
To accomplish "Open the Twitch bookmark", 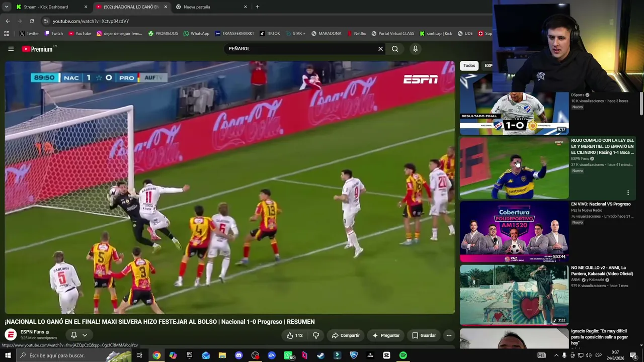I will [x=53, y=34].
